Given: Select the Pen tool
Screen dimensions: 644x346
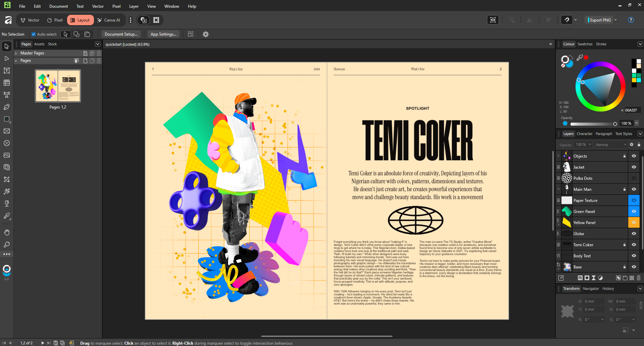Looking at the screenshot, I should pyautogui.click(x=7, y=107).
